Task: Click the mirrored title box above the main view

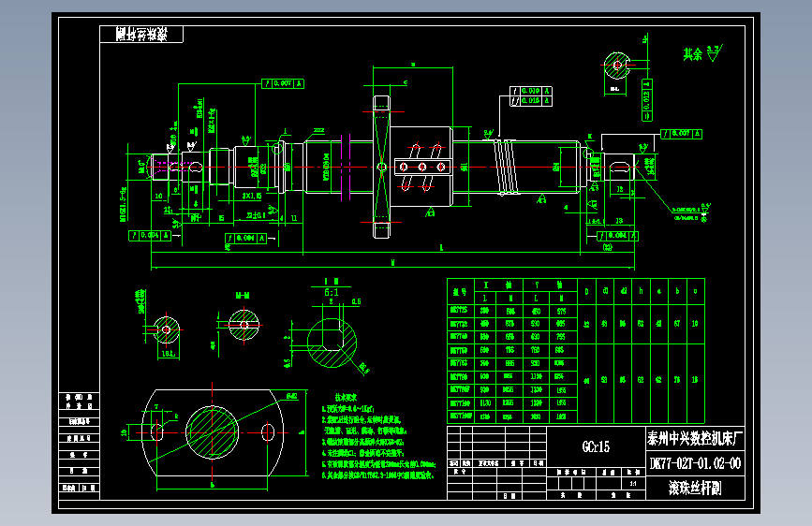Action: [x=141, y=35]
